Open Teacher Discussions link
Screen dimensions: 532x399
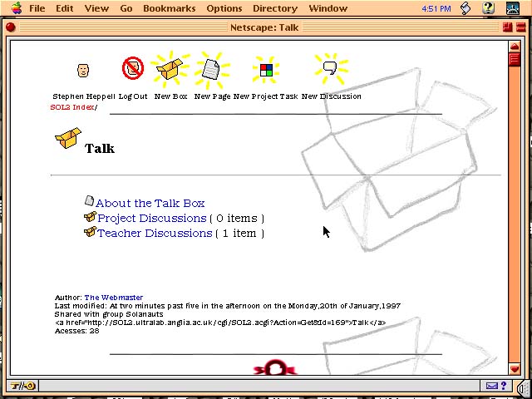click(x=155, y=233)
